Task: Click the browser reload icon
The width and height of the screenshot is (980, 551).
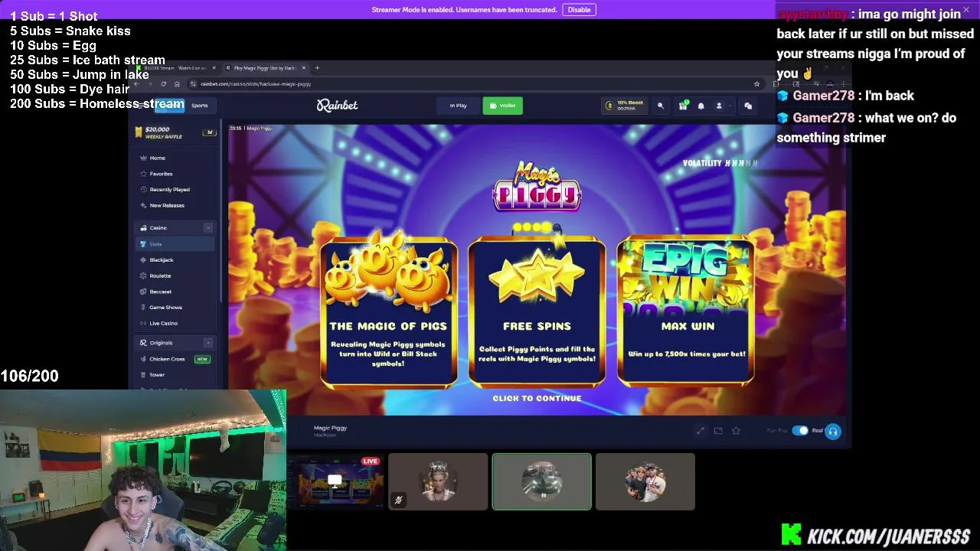Action: click(x=163, y=84)
